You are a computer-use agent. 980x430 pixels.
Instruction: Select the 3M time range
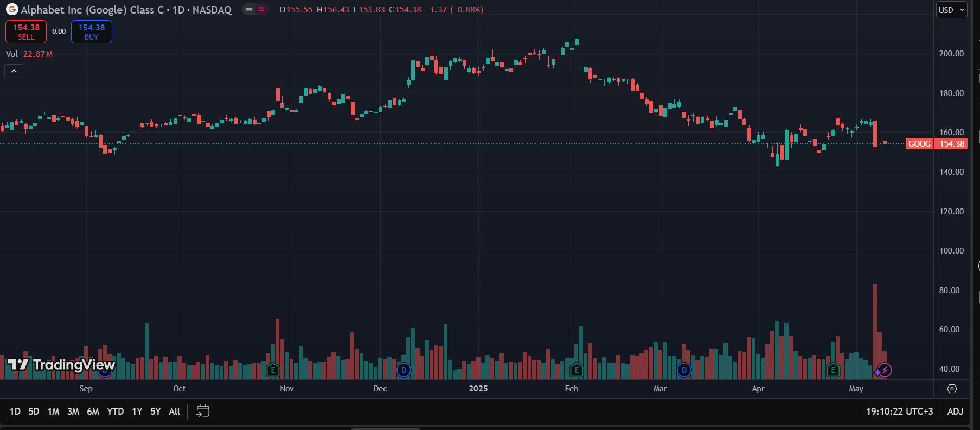click(73, 412)
